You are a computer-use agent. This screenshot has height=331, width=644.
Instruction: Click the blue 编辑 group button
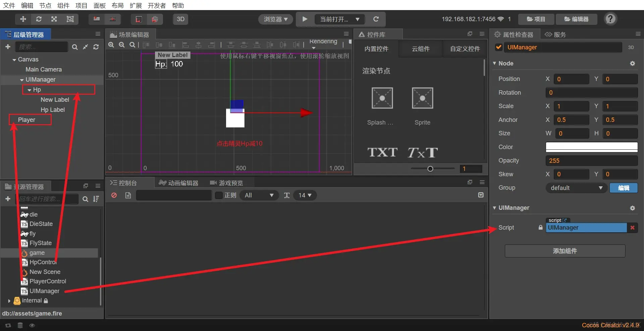point(624,188)
